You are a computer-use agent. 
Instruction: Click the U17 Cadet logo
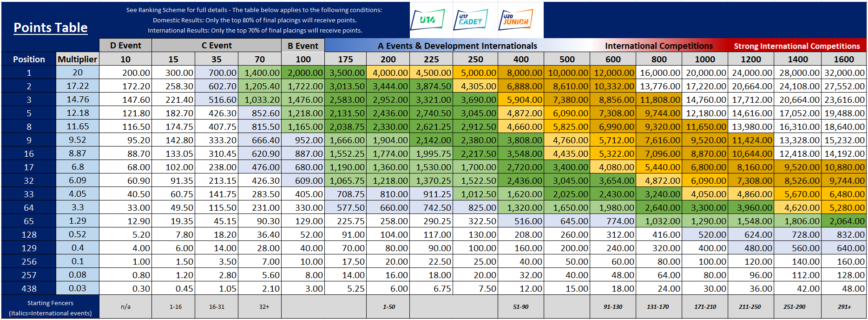pos(470,20)
